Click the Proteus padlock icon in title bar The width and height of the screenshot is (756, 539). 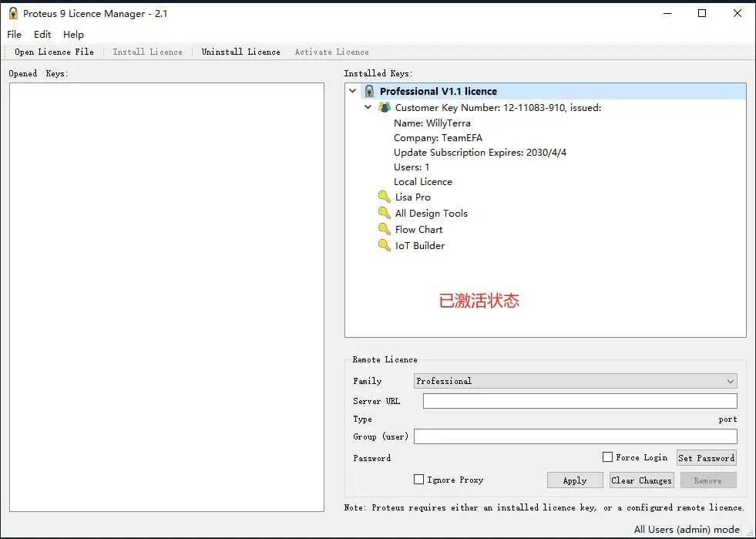pyautogui.click(x=13, y=13)
